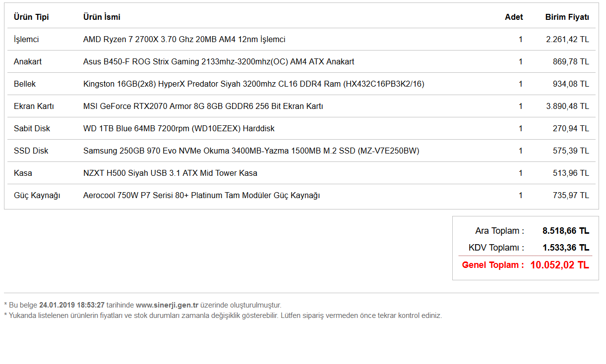Screen dimensions: 606x364
Task: Select the Güç Kaynağı product type cell
Action: pos(37,195)
